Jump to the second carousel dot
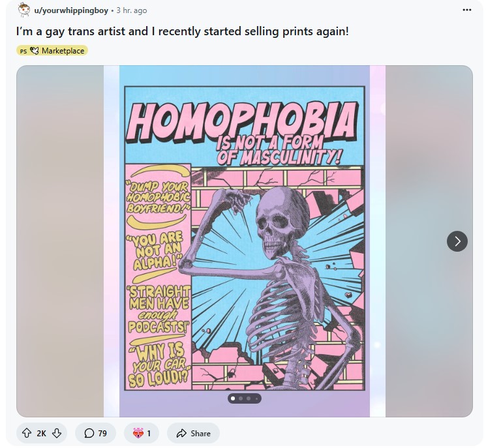The image size is (486, 448). tap(241, 398)
